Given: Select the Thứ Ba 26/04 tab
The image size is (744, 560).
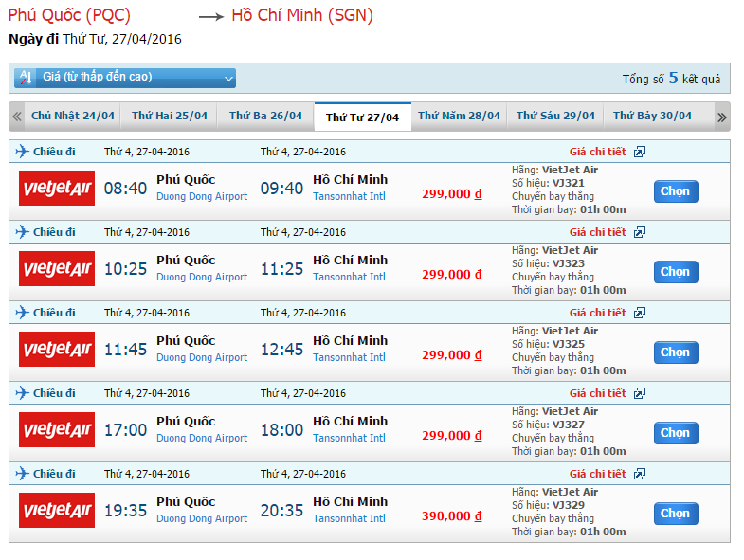Looking at the screenshot, I should click(265, 116).
